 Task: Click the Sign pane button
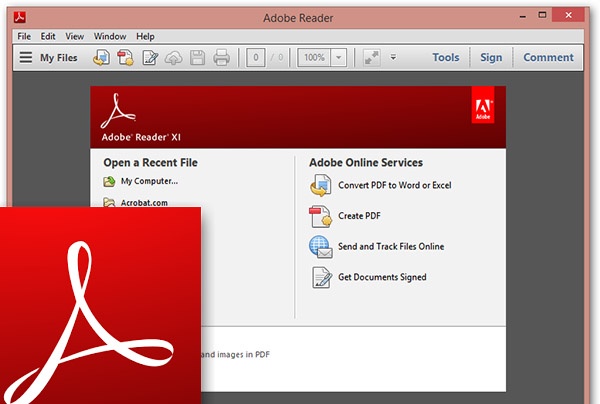point(491,58)
